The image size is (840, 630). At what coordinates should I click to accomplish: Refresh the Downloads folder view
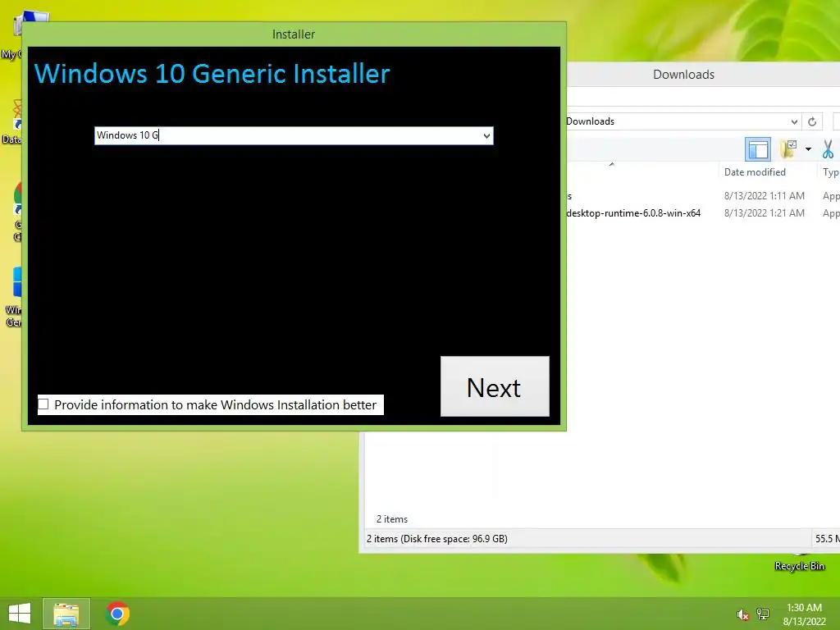tap(812, 121)
